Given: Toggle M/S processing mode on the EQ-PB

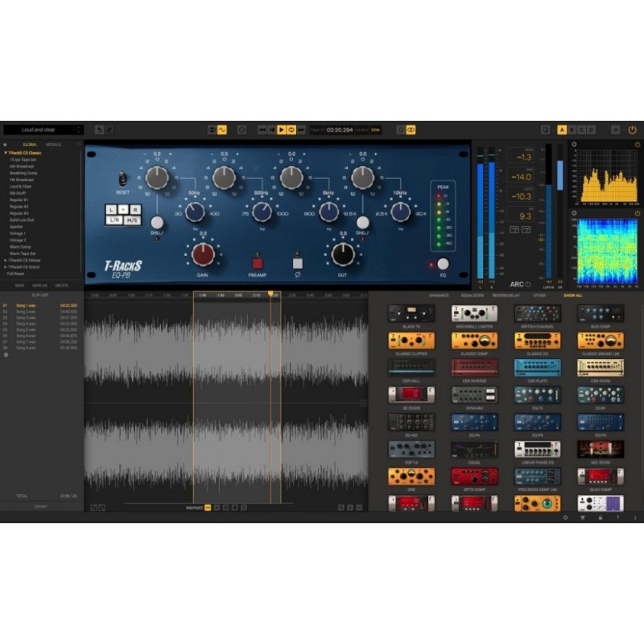Looking at the screenshot, I should click(132, 220).
